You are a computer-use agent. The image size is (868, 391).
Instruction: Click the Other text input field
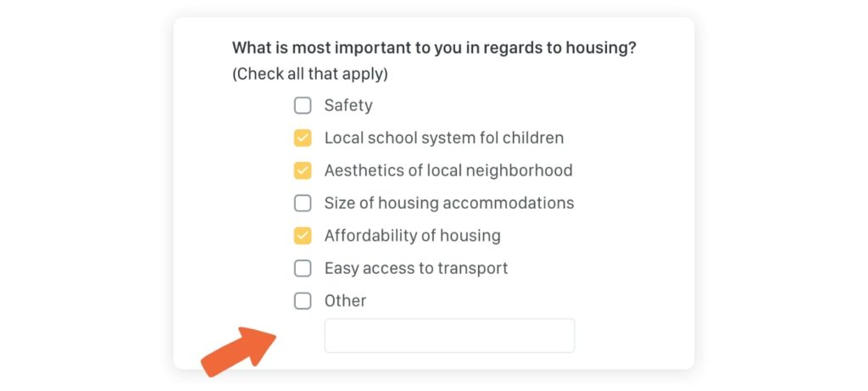[x=449, y=335]
